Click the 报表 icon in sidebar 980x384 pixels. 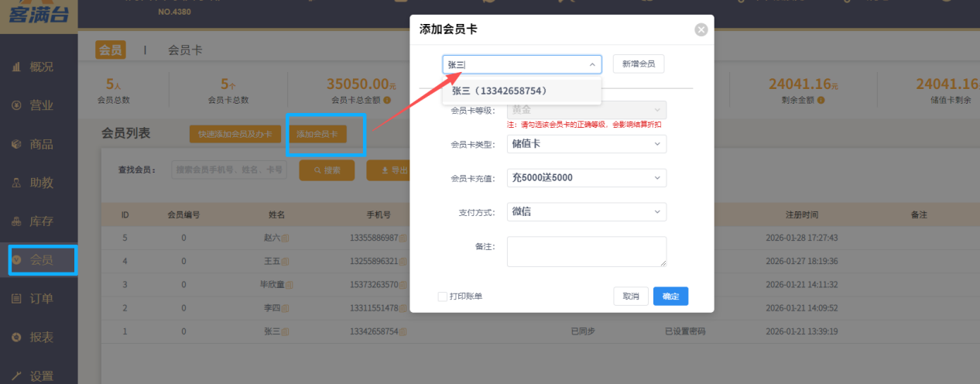pyautogui.click(x=16, y=338)
